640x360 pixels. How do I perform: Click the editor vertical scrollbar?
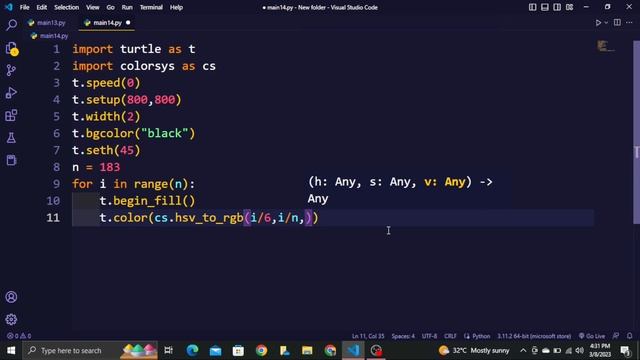point(636,132)
